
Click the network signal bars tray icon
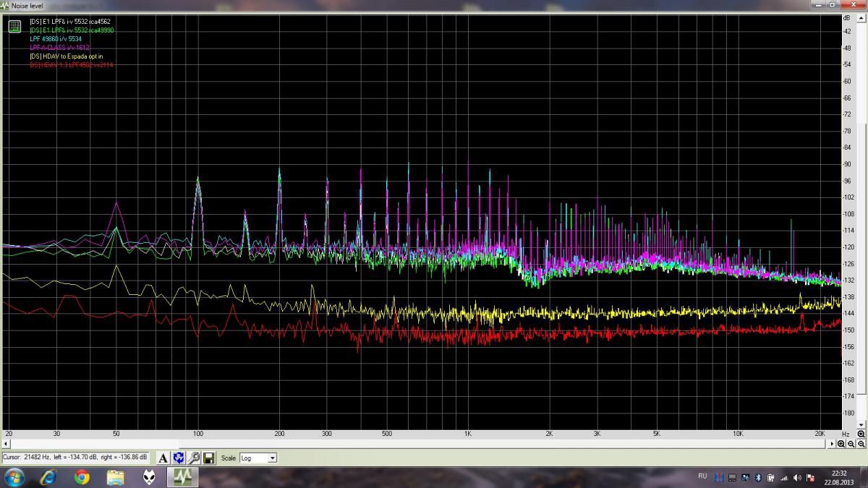pyautogui.click(x=784, y=478)
